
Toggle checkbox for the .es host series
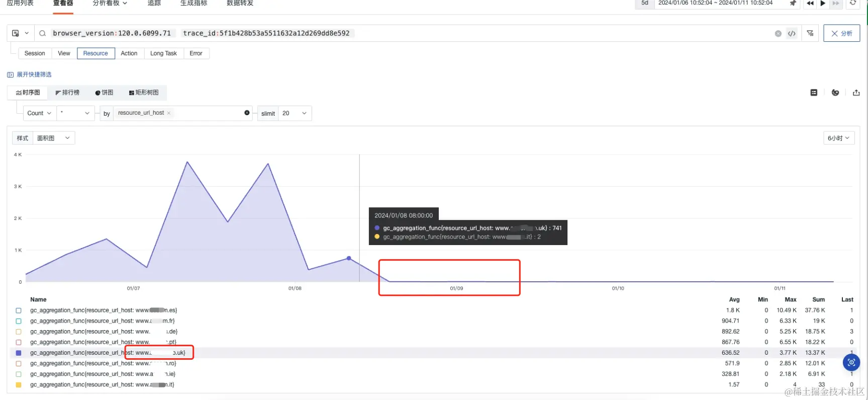(x=19, y=310)
